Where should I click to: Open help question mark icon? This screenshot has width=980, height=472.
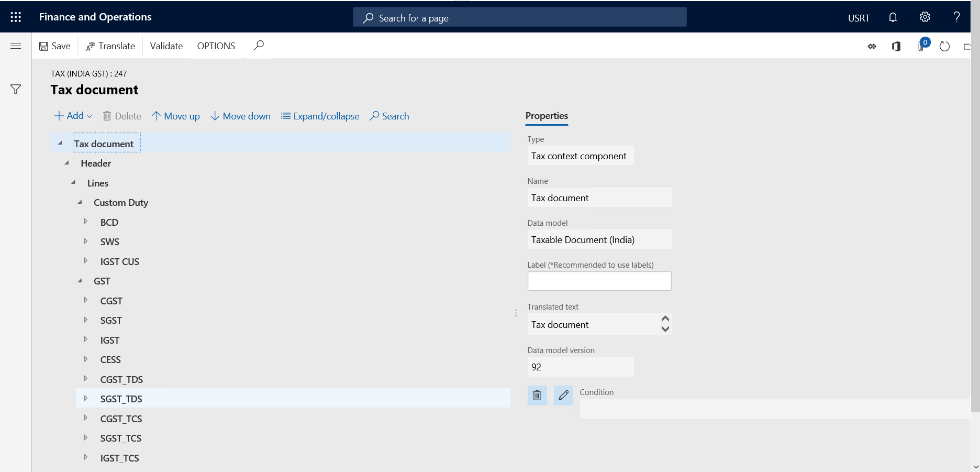click(x=956, y=17)
